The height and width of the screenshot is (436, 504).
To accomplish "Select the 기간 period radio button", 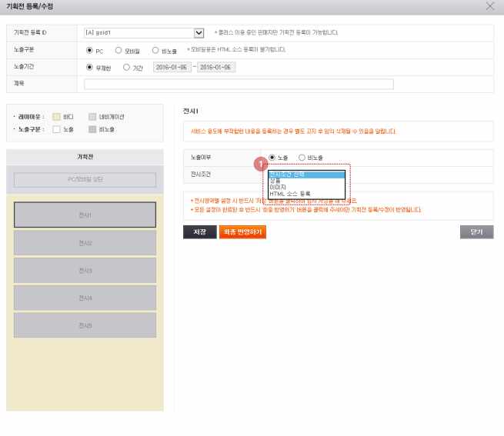I will point(126,67).
